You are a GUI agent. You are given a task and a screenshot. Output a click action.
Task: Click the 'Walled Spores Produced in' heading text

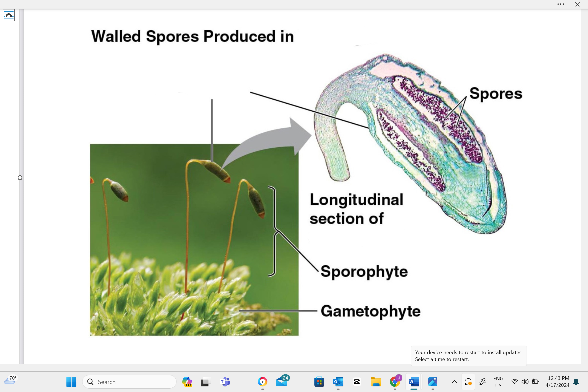click(192, 37)
